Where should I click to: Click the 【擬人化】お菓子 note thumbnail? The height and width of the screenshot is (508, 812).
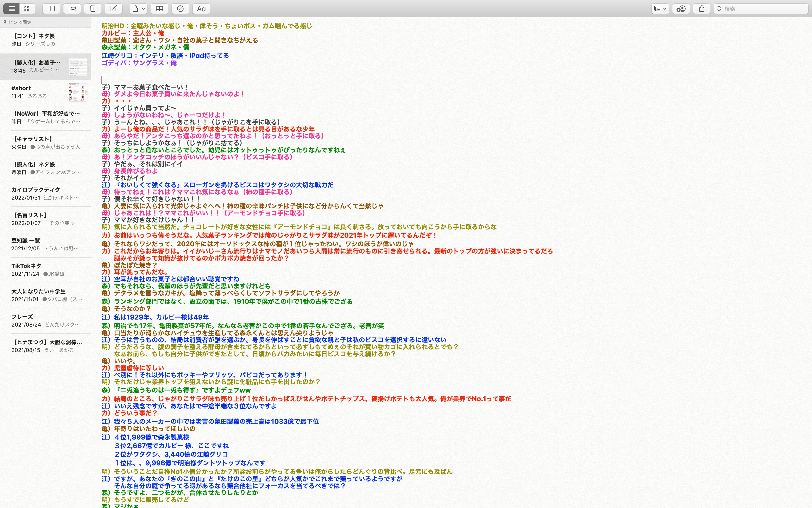78,66
